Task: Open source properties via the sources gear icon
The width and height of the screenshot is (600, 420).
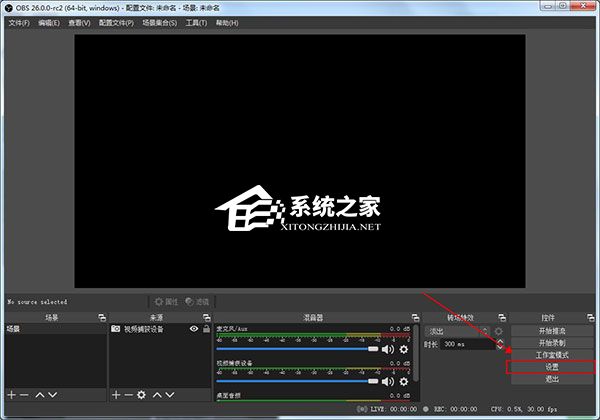Action: (x=142, y=395)
